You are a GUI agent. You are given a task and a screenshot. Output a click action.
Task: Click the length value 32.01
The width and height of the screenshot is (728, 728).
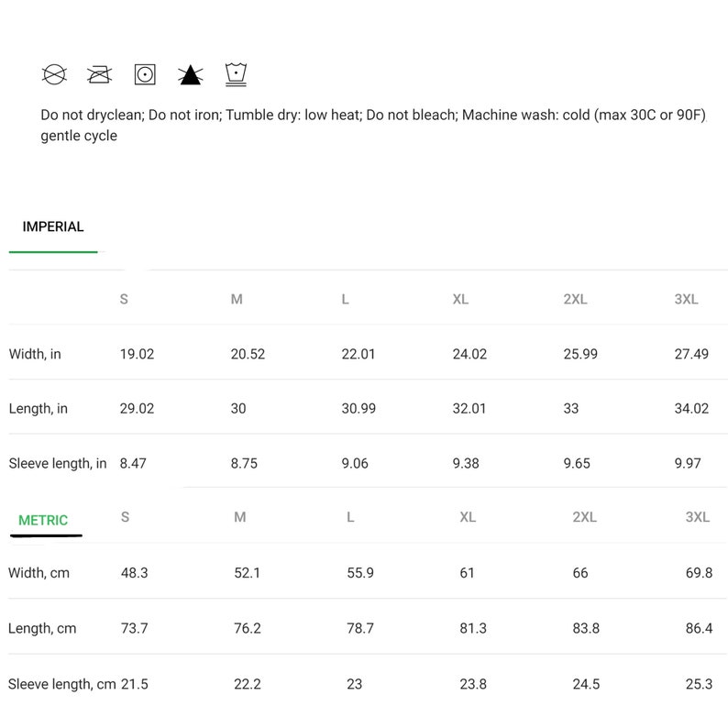469,408
